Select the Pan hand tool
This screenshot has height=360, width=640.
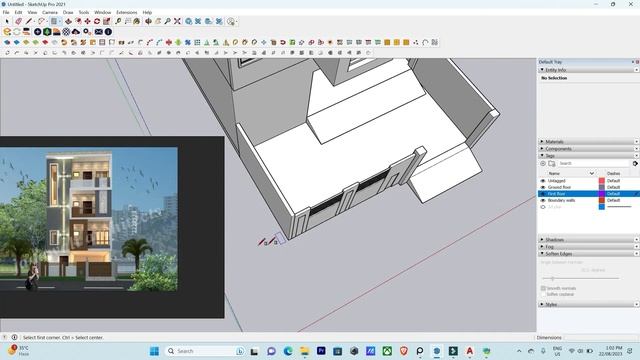(x=158, y=21)
